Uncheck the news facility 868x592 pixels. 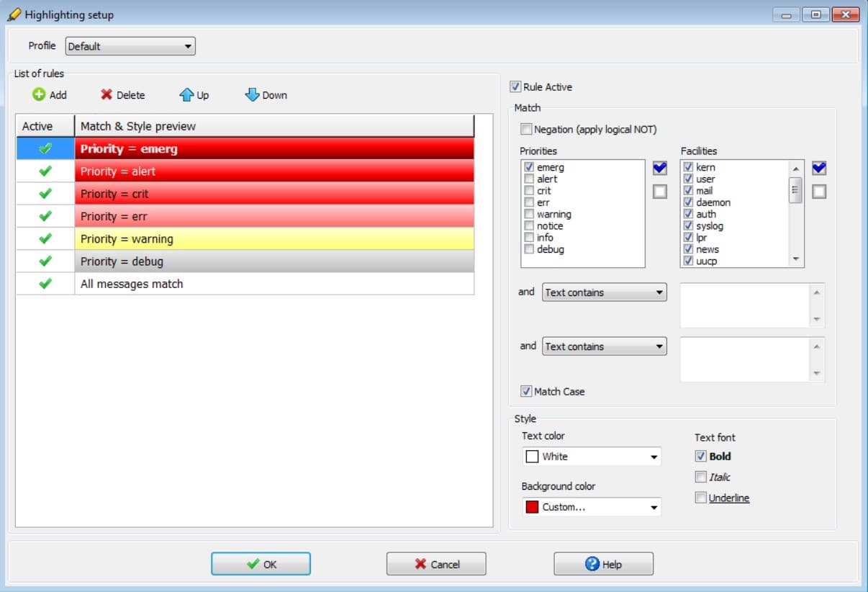point(688,249)
